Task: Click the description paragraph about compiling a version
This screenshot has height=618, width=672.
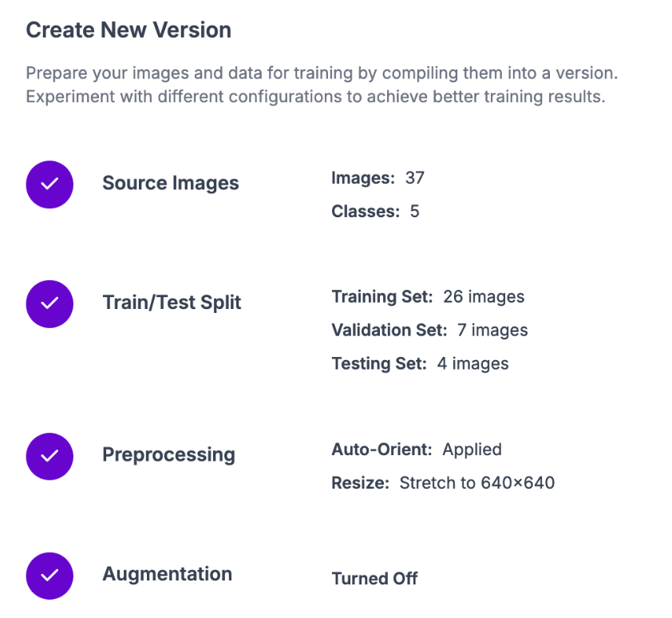Action: click(x=322, y=85)
